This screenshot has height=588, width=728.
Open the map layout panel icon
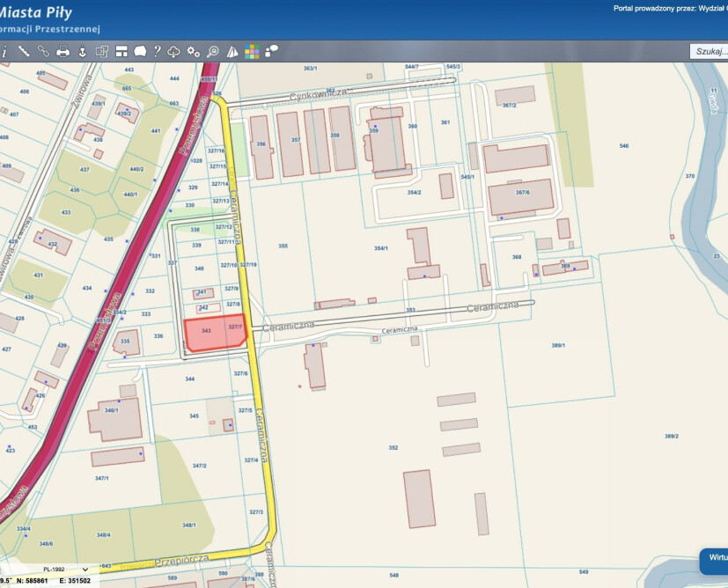tap(121, 51)
